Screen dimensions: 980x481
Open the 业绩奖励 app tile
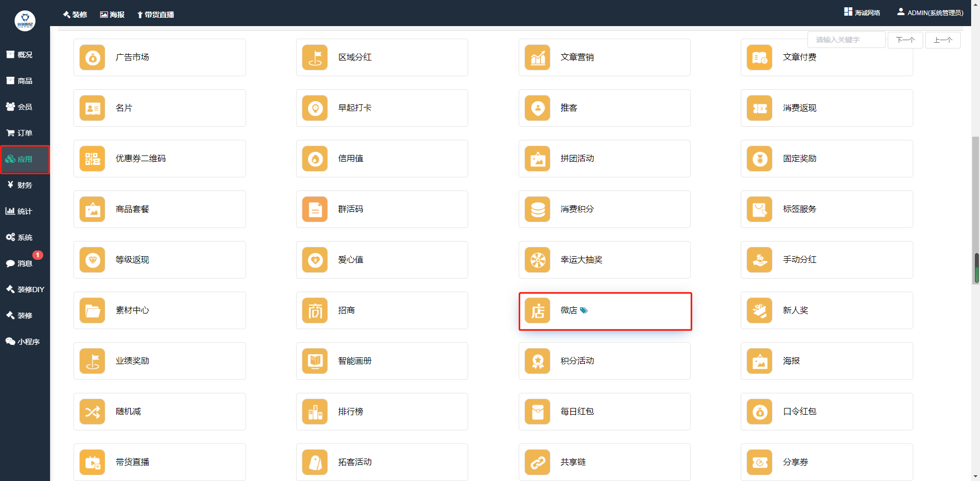pos(160,361)
